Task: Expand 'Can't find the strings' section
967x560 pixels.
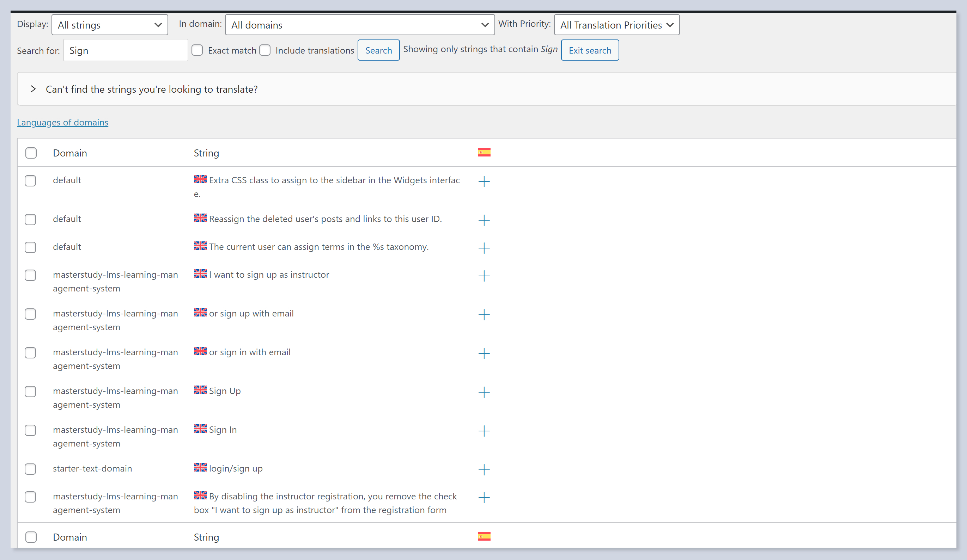Action: click(34, 89)
